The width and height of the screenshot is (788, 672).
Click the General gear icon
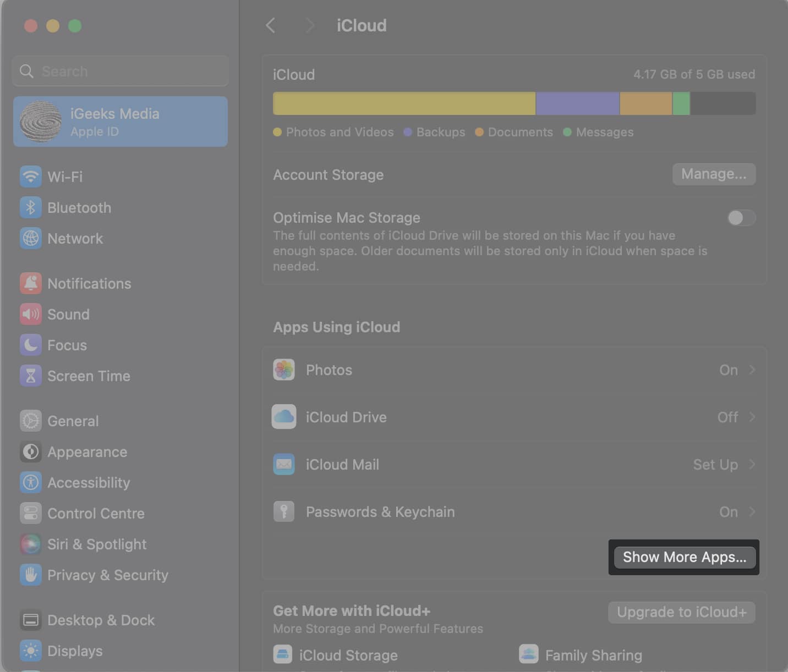pos(31,421)
